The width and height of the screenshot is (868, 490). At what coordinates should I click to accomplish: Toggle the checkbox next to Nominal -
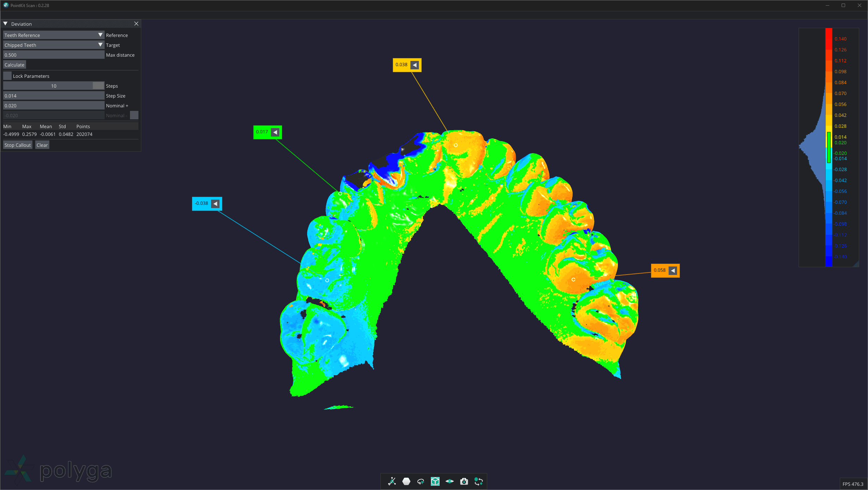134,115
